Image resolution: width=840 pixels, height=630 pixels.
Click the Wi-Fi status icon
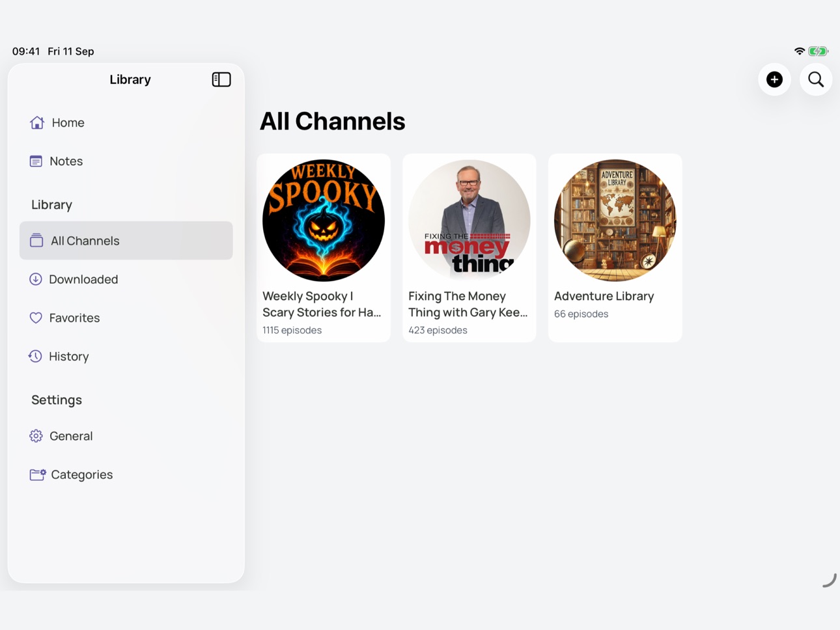(x=799, y=51)
